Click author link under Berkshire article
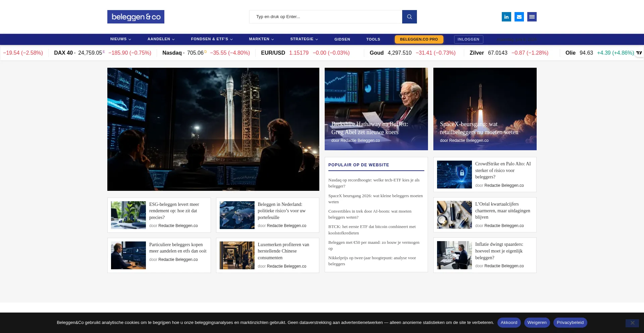 [360, 141]
